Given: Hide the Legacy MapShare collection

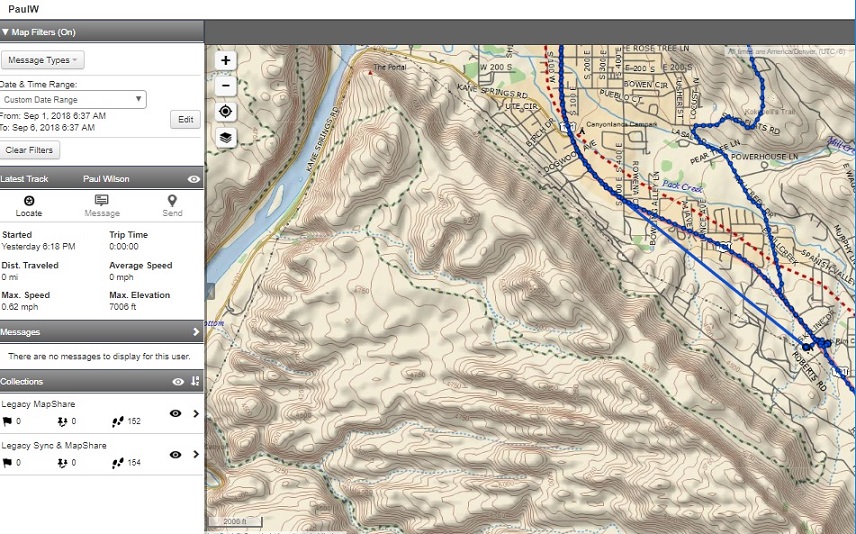Looking at the screenshot, I should [x=176, y=413].
